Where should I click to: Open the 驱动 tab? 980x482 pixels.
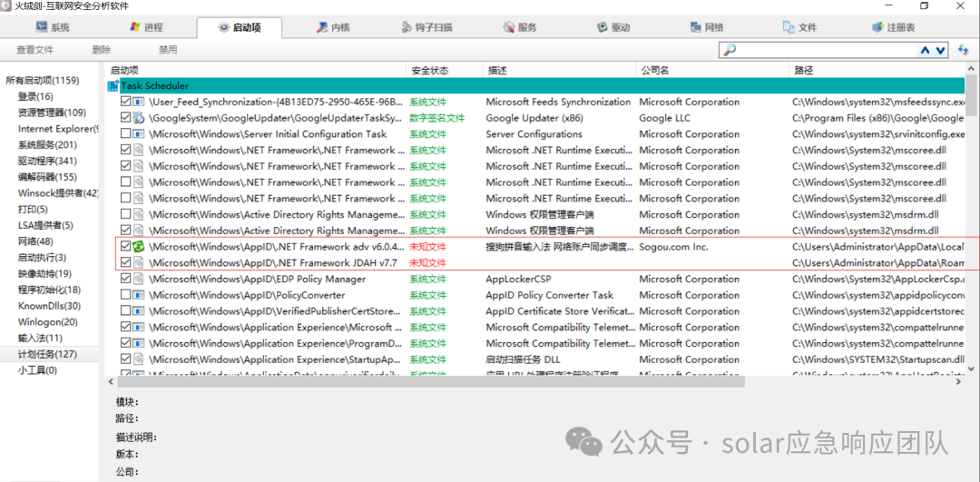[613, 27]
